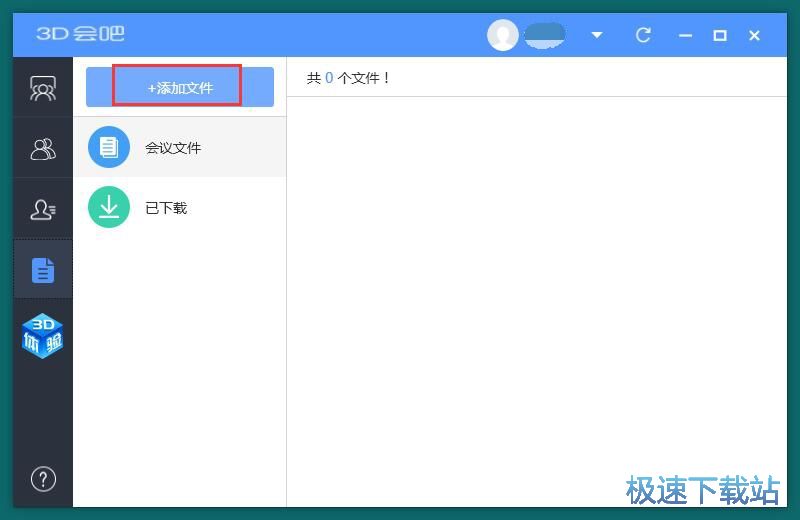Select the 会议文件 list item
This screenshot has height=520, width=800.
[x=180, y=147]
